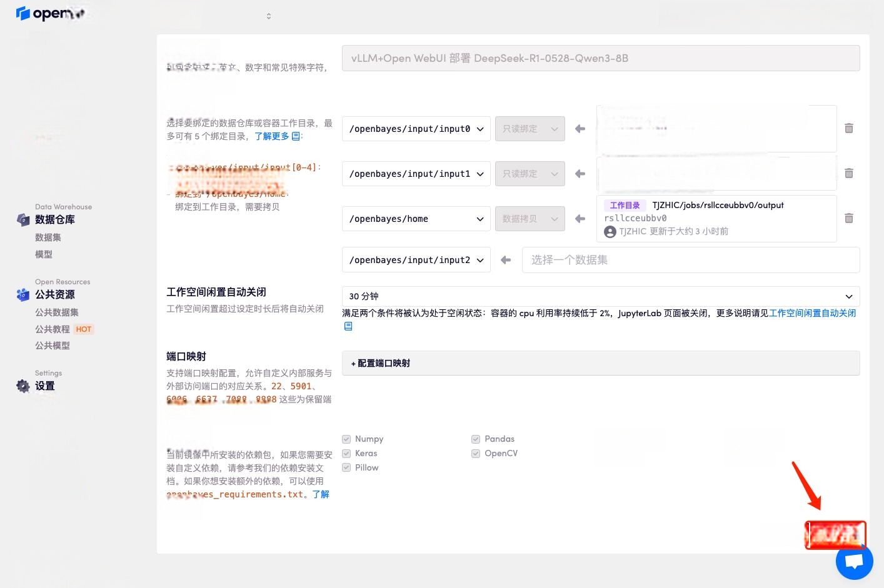
Task: Delete the /openbayes/home binding with trash icon
Action: coord(849,218)
